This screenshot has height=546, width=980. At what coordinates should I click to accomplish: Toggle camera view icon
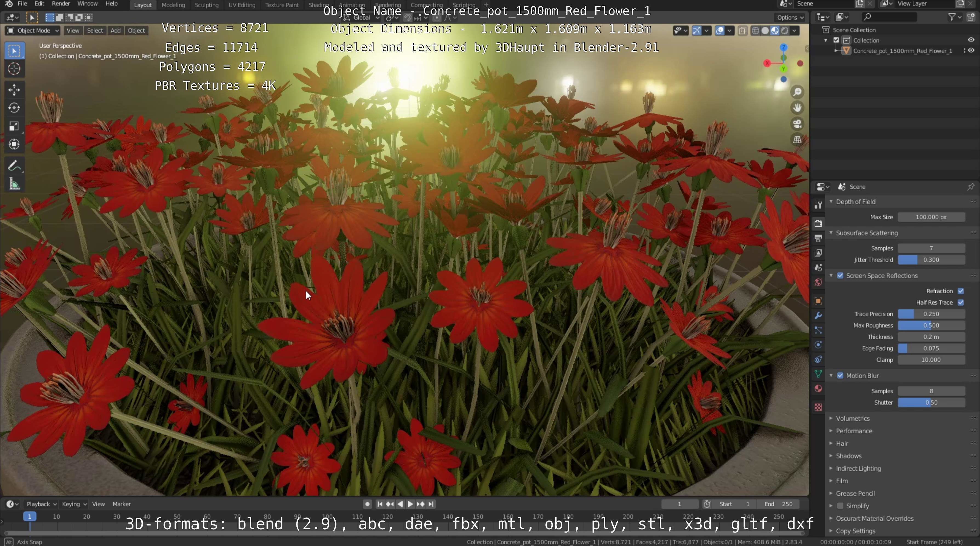coord(797,124)
